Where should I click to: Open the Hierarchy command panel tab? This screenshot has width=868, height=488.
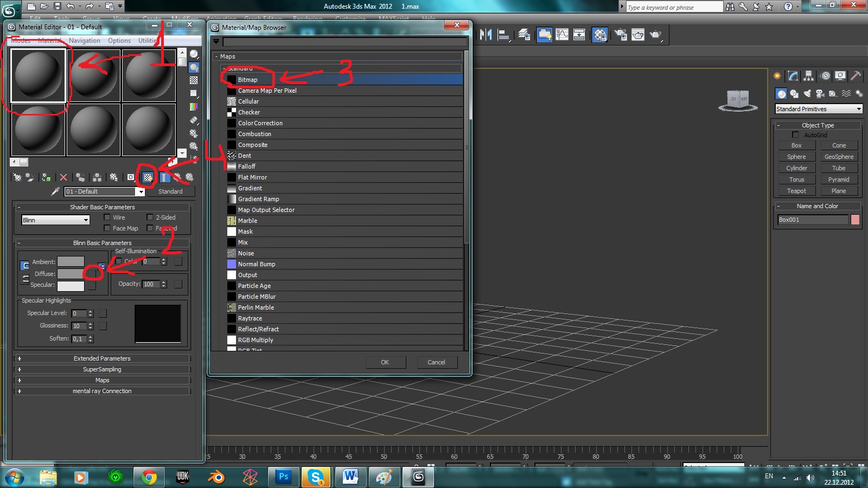(809, 76)
